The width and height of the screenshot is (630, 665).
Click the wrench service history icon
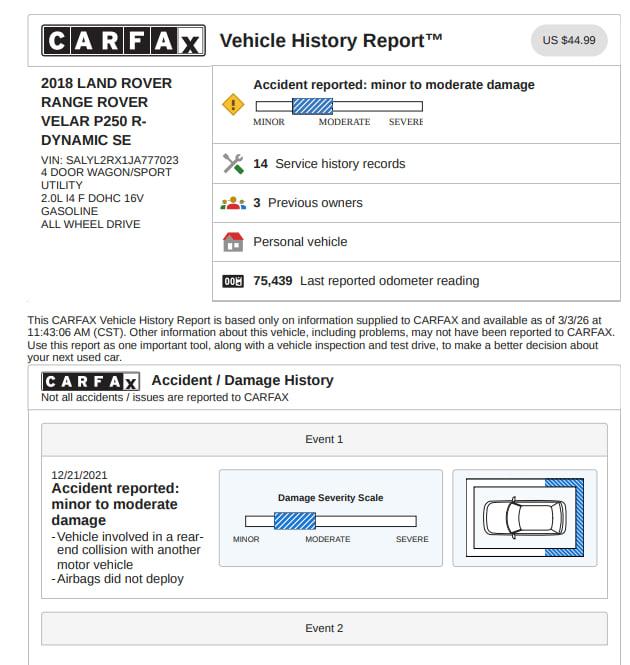point(232,163)
